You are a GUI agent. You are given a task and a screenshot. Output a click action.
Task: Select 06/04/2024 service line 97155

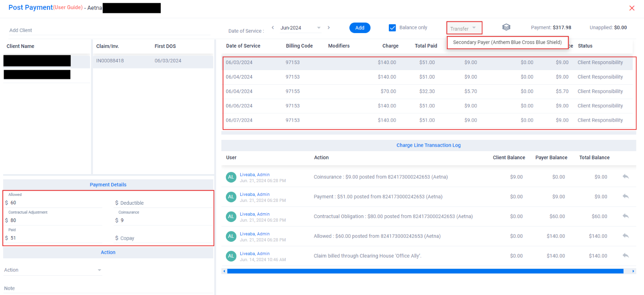point(427,91)
